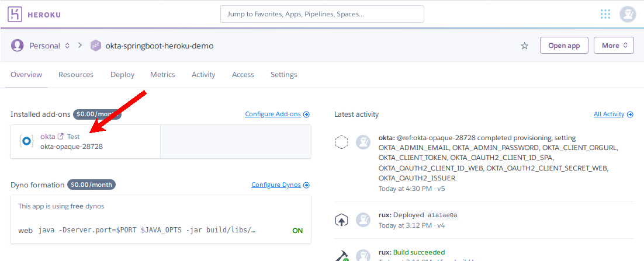The height and width of the screenshot is (261, 644).
Task: Click the okta provisioning activity icon
Action: 342,142
